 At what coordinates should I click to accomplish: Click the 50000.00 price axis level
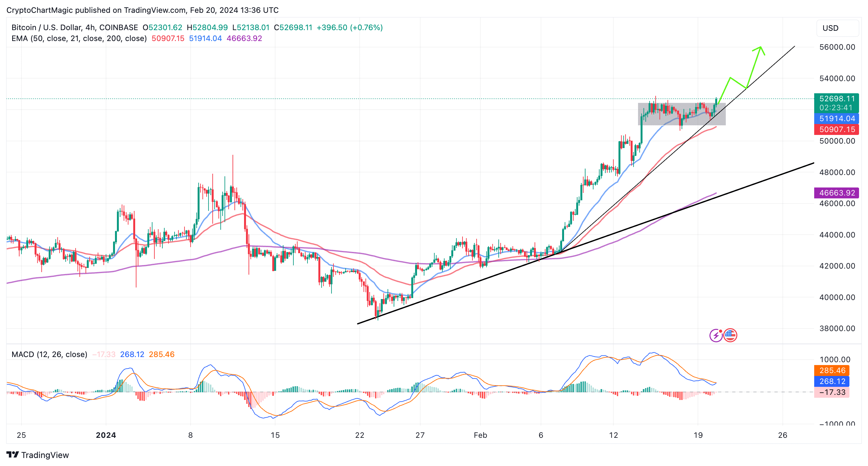pos(837,141)
